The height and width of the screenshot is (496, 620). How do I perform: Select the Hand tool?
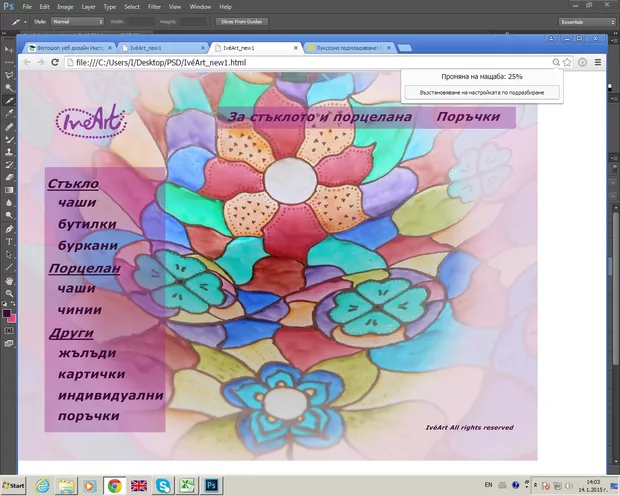tap(9, 280)
